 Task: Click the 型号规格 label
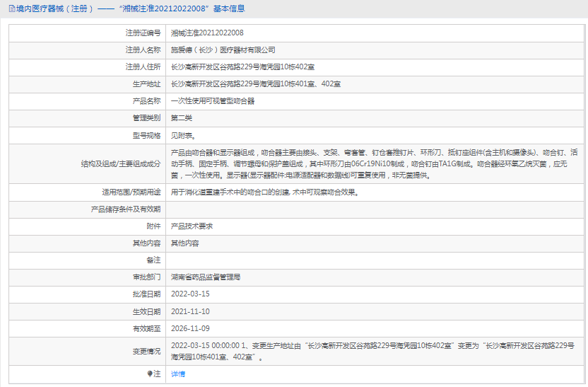point(146,136)
